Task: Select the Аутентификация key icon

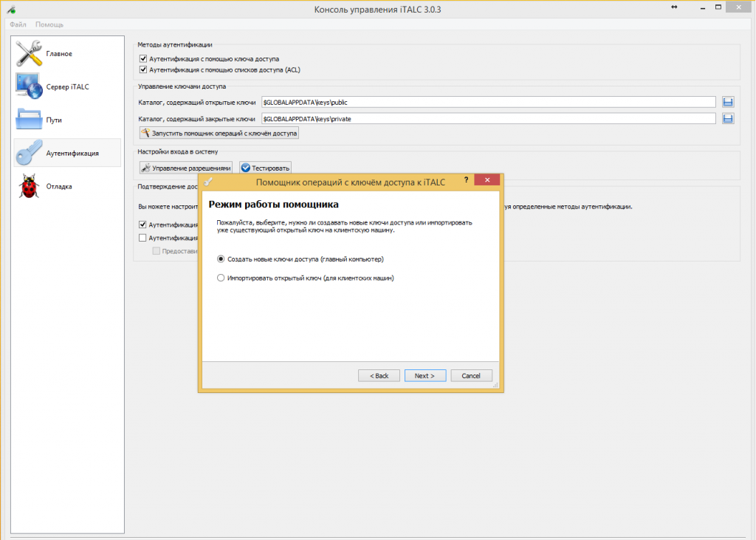Action: pos(29,152)
